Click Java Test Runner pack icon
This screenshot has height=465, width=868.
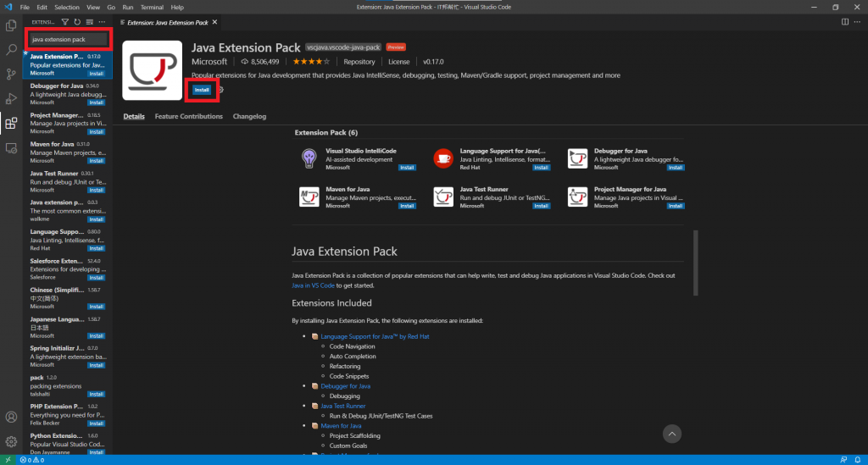(442, 197)
